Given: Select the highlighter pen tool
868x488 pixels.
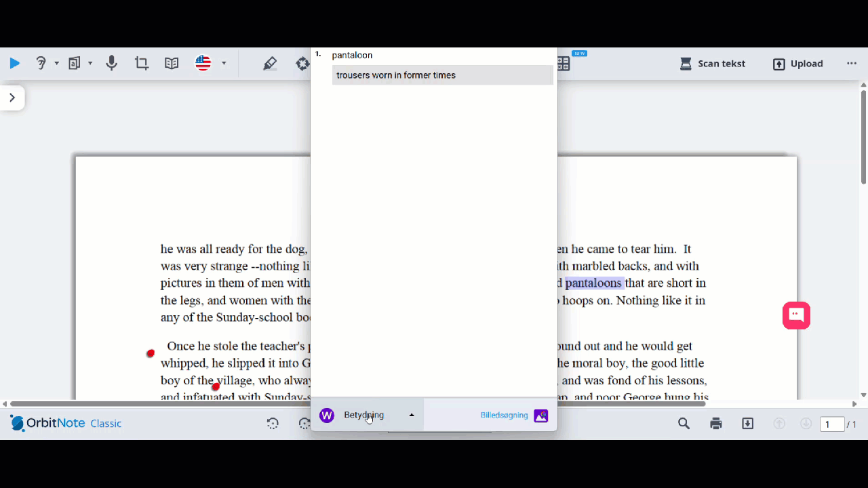Looking at the screenshot, I should click(270, 64).
